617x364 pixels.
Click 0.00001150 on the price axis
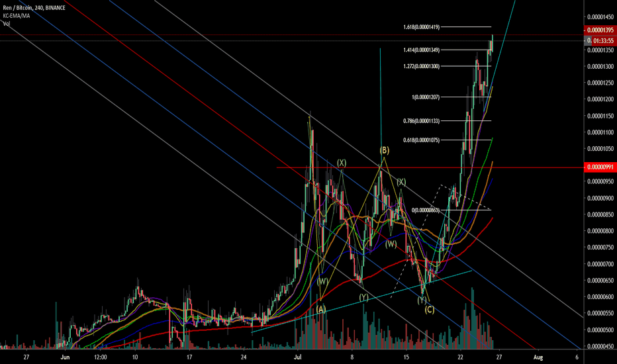[x=600, y=116]
